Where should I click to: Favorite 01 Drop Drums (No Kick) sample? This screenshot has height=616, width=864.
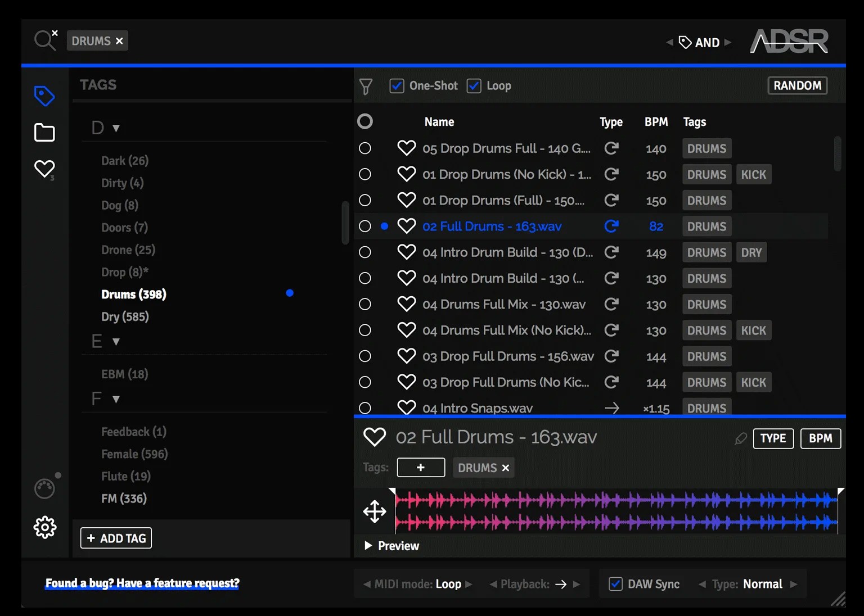click(406, 174)
